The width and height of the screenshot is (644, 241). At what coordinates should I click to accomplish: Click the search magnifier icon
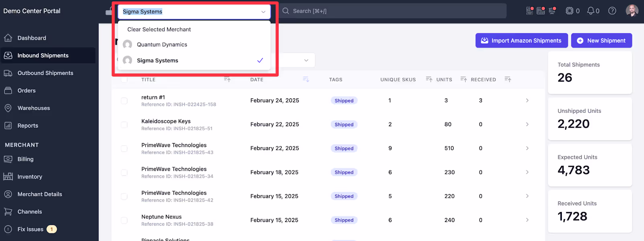[x=286, y=11]
